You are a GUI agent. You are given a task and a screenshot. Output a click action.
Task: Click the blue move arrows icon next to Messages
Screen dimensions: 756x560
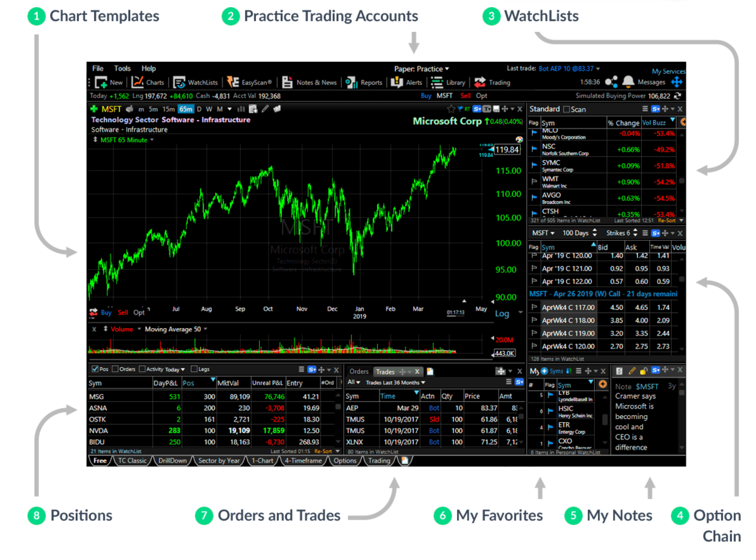676,82
